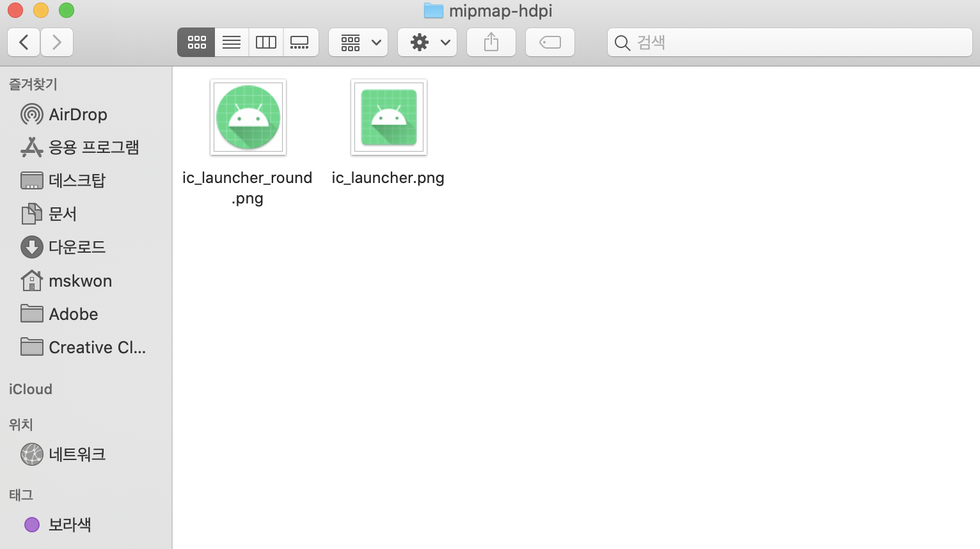Click the desktop icon beside 데스크탑
The width and height of the screenshot is (980, 549).
pos(32,181)
